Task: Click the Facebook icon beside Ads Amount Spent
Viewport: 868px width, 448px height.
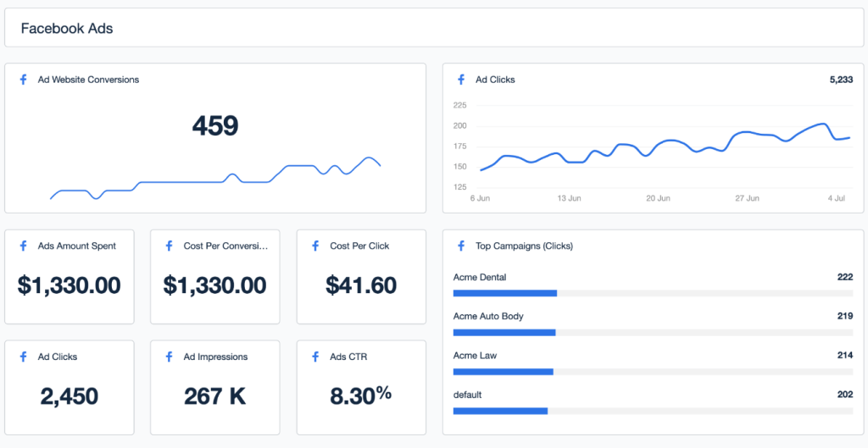Action: (23, 246)
